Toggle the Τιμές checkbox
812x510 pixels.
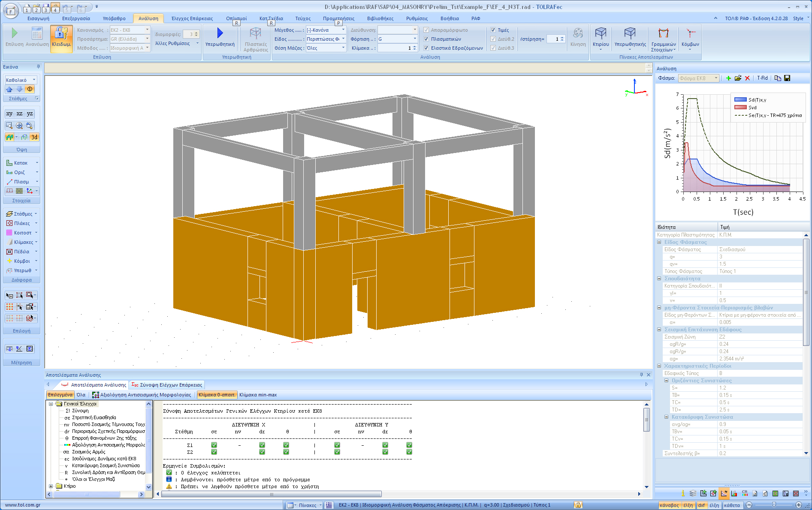pyautogui.click(x=493, y=30)
